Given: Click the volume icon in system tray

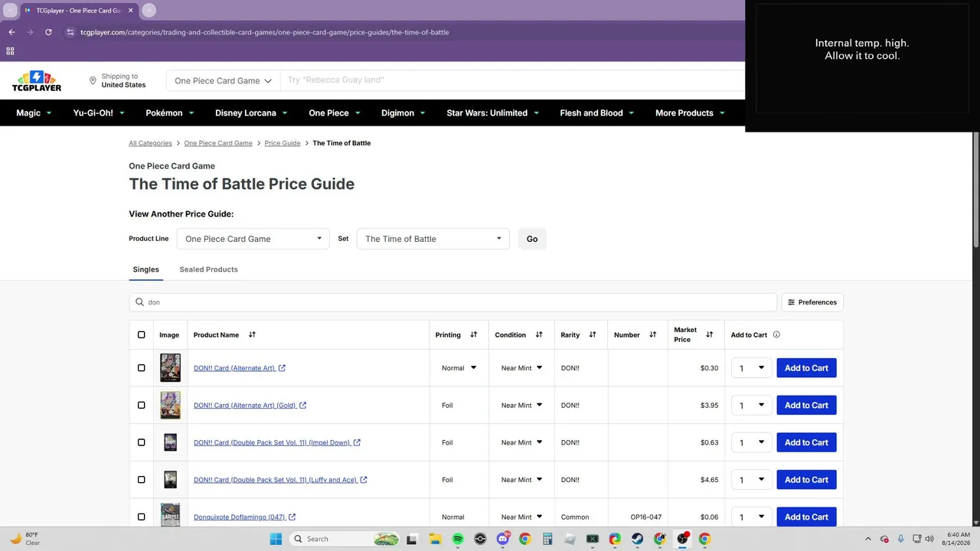Looking at the screenshot, I should pos(929,539).
